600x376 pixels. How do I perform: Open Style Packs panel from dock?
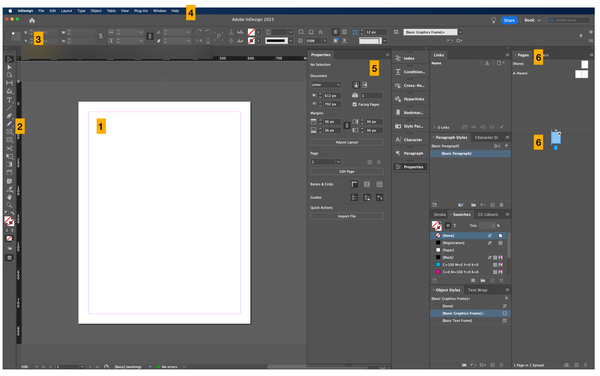click(410, 126)
